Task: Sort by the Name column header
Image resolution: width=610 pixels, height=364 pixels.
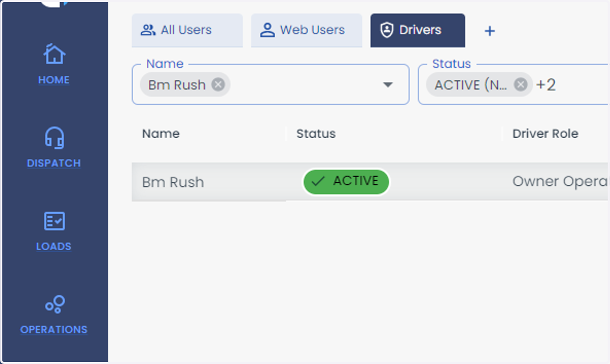Action: pyautogui.click(x=161, y=134)
